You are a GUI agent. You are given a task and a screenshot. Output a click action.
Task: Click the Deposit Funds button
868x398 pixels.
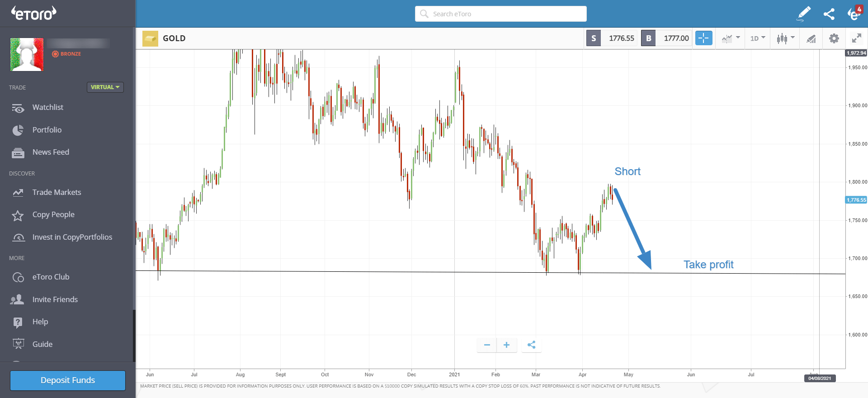point(68,380)
